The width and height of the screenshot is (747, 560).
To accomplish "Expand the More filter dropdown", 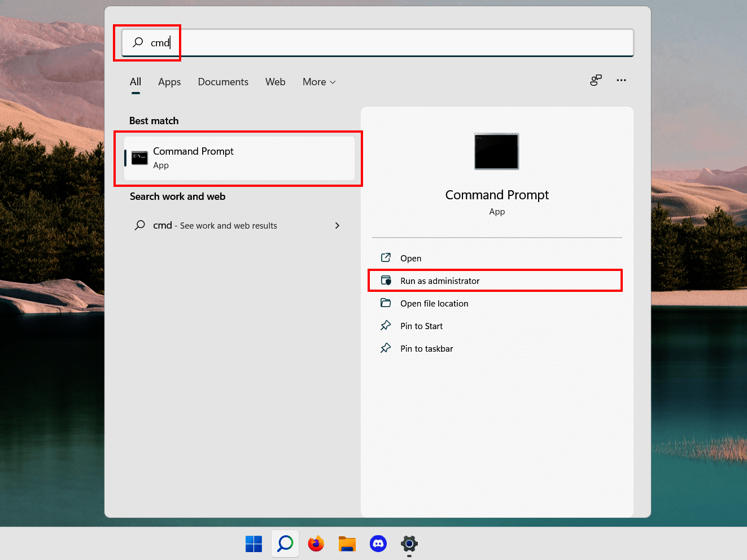I will (x=318, y=82).
